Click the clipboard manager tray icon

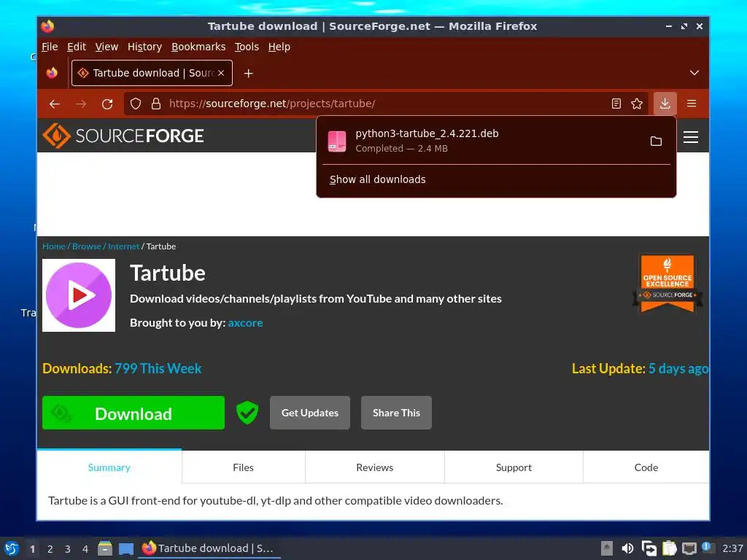click(x=670, y=548)
